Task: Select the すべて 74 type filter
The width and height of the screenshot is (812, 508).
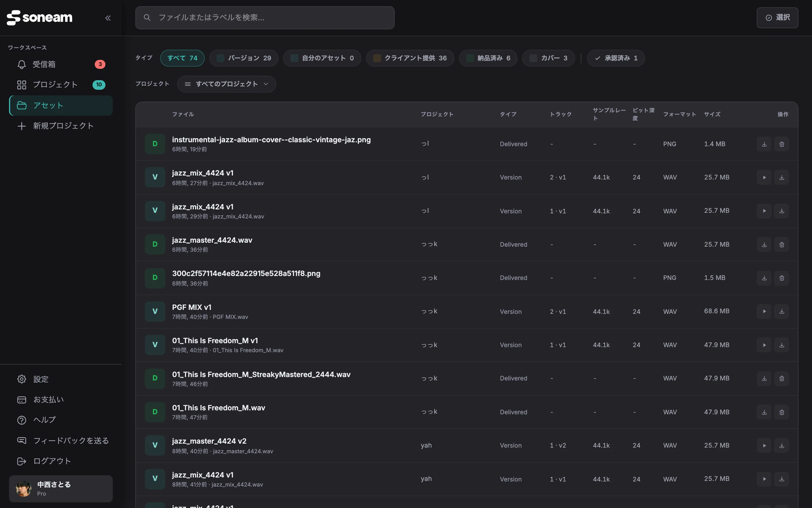Action: [x=182, y=58]
